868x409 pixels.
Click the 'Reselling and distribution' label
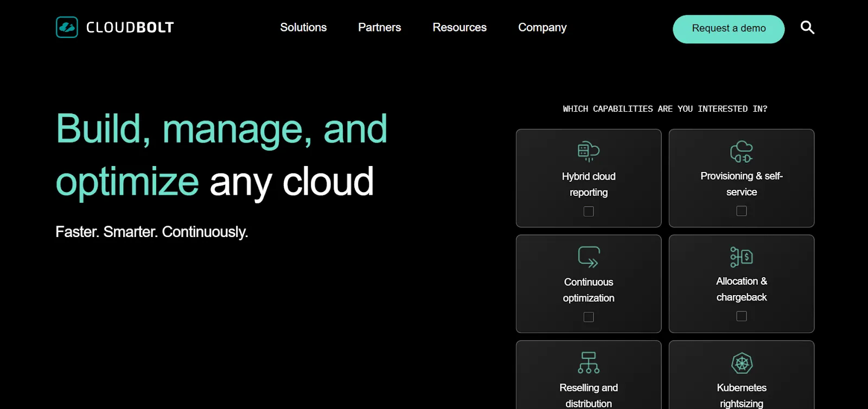click(589, 395)
